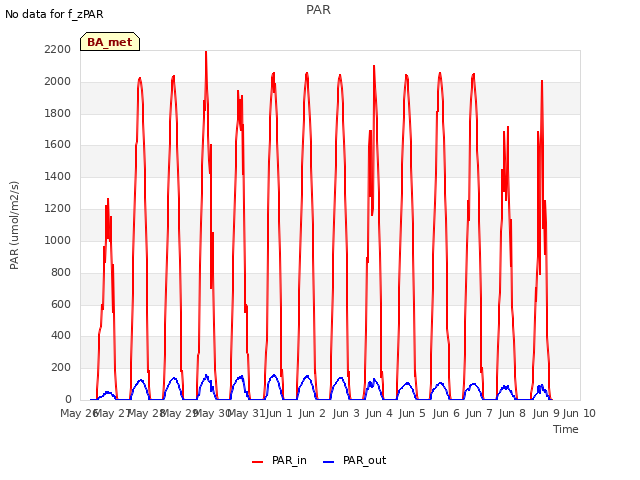Click the Jun 1 x-axis date label
640x480 pixels.
(x=279, y=413)
